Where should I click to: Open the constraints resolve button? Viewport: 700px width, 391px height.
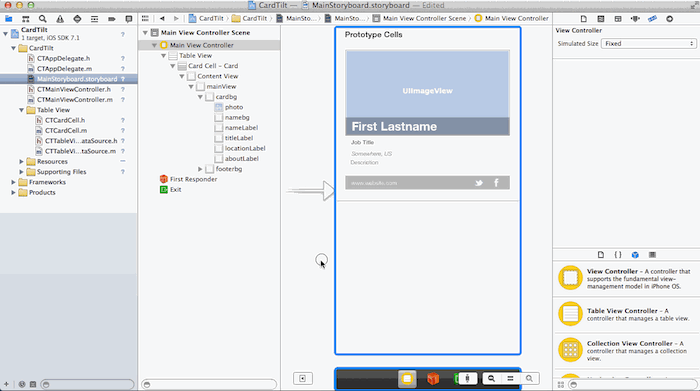(467, 379)
